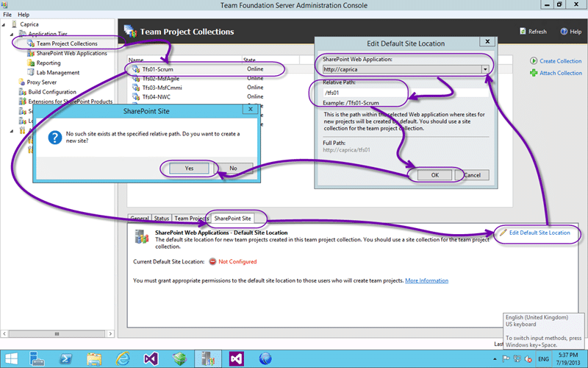Click Cancel in Edit Default Site Location
Viewport: 588px width, 368px height.
(x=472, y=175)
